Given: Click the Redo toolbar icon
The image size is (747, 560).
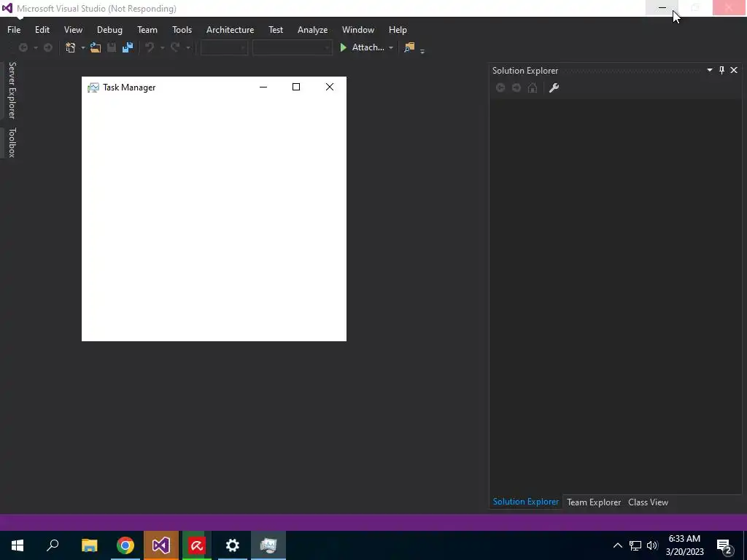Looking at the screenshot, I should coord(175,47).
